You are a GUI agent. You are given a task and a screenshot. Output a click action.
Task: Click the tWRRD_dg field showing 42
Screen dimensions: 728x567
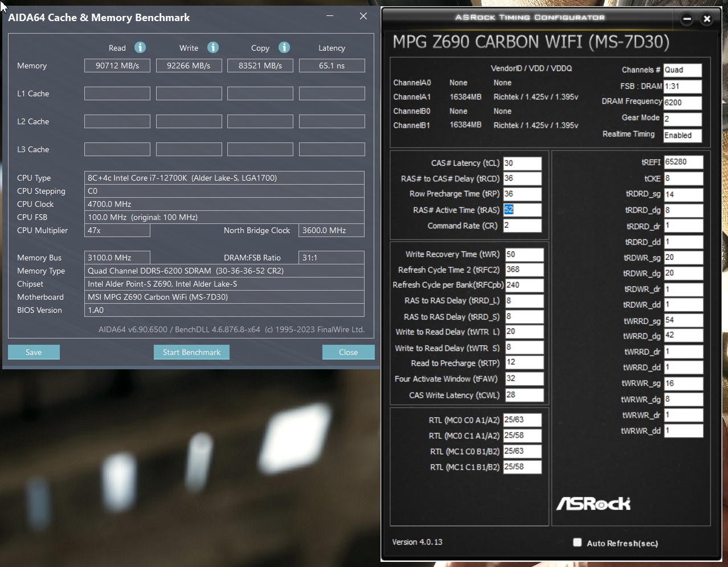click(684, 336)
